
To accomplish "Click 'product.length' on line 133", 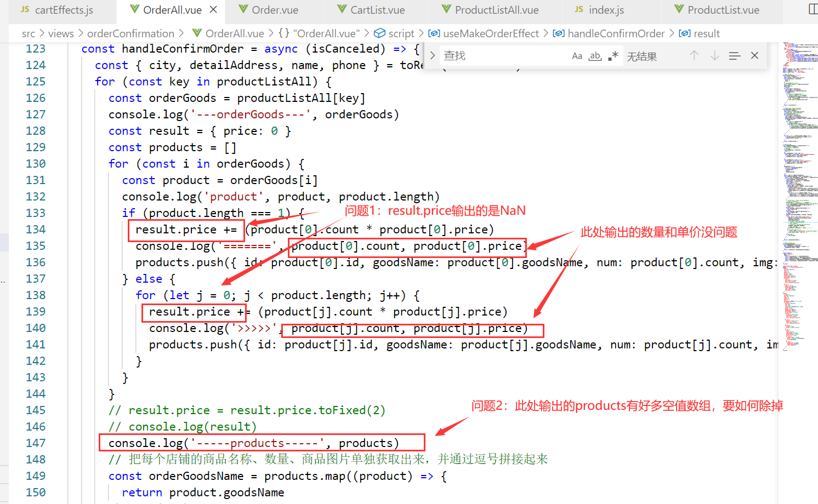I will tap(196, 213).
